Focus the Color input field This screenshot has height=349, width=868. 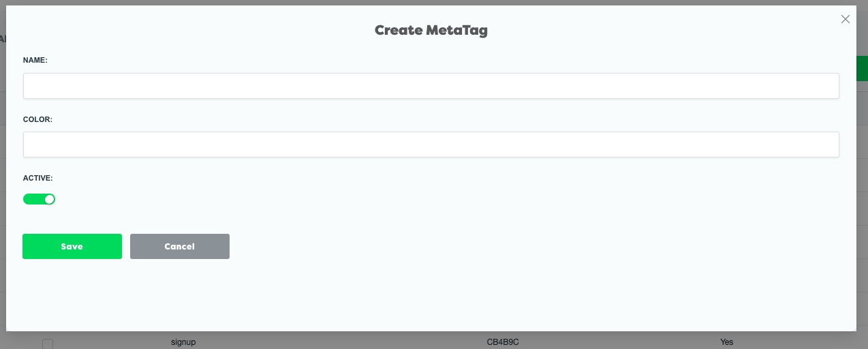tap(431, 145)
